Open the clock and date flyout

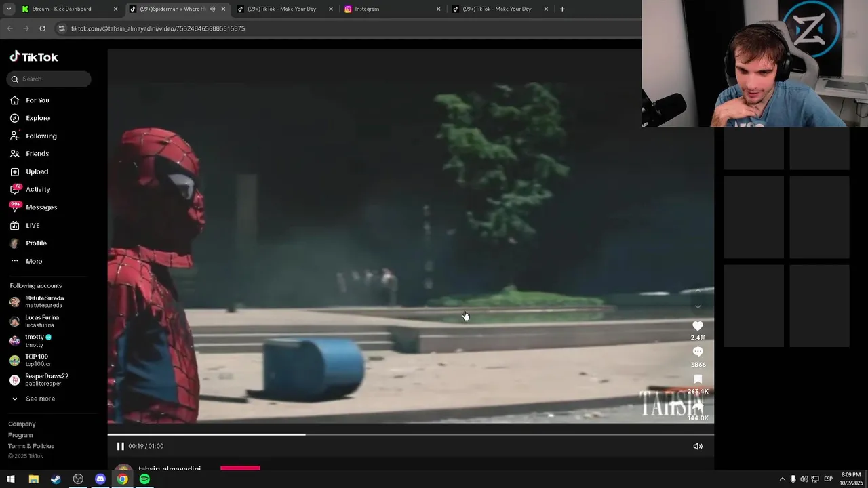(851, 479)
